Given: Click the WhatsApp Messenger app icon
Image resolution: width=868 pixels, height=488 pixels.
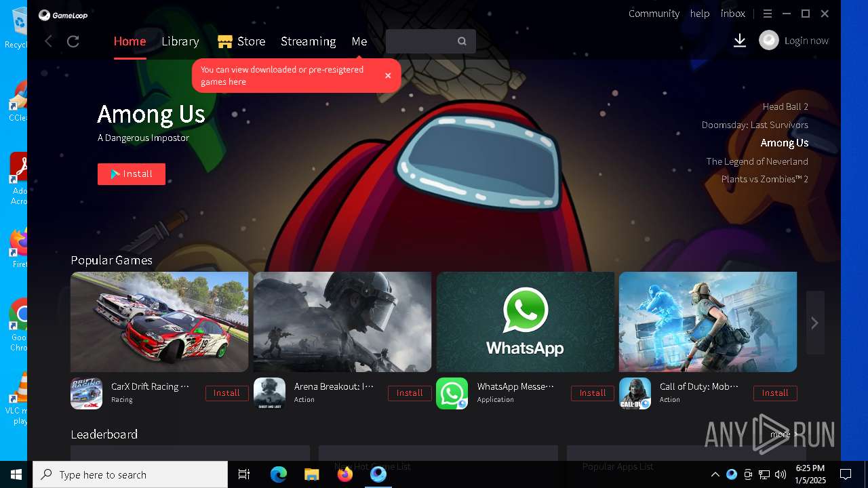Looking at the screenshot, I should click(x=452, y=393).
